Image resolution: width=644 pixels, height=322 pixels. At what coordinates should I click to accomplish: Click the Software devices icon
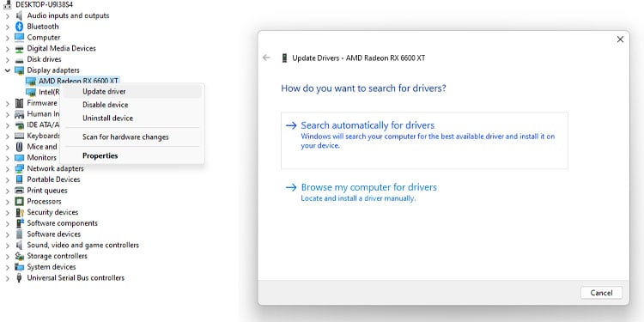pos(19,234)
